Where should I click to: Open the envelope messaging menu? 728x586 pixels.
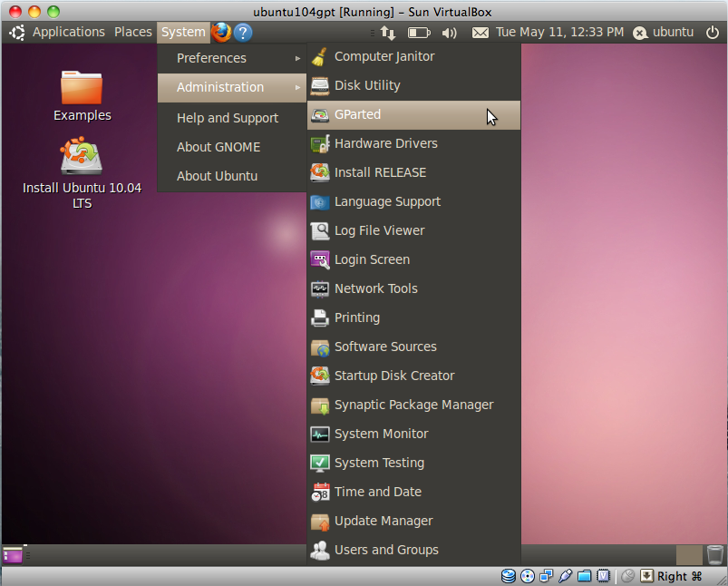point(480,33)
